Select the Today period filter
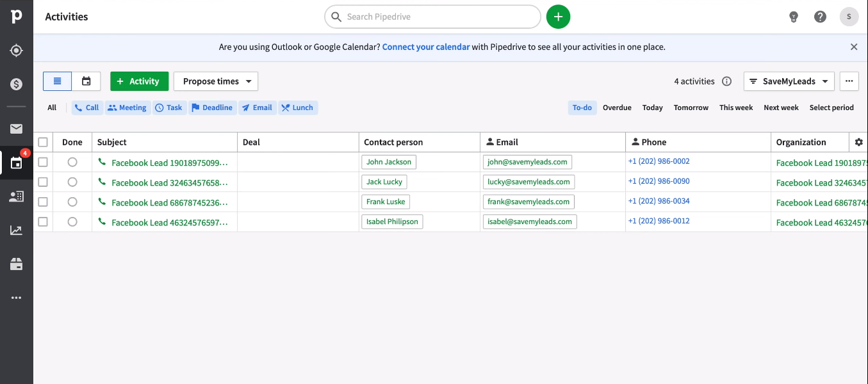Screen dimensions: 868x384 (x=653, y=108)
